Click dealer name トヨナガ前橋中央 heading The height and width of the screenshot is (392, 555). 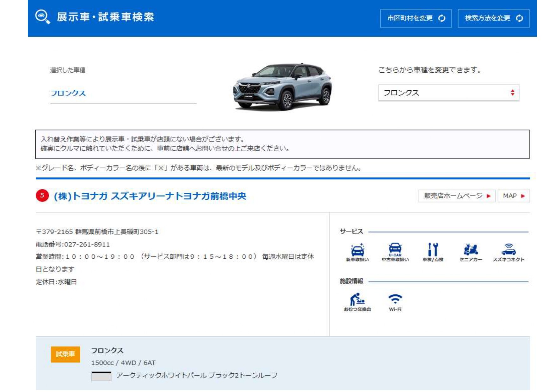pyautogui.click(x=150, y=196)
